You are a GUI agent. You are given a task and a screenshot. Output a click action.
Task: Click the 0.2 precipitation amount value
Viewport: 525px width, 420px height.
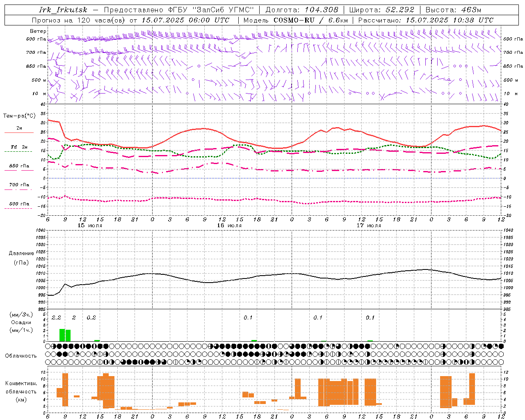click(x=91, y=318)
